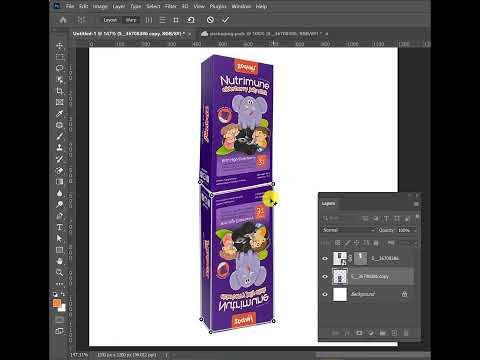Viewport: 480px width, 360px height.
Task: Select the Frame tool
Action: (x=60, y=102)
